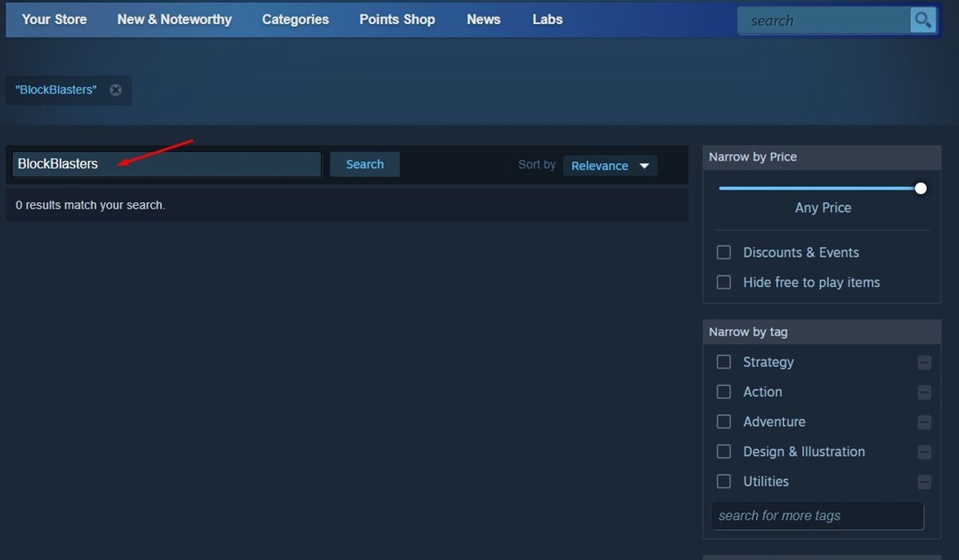Focus the top navigation search box
959x560 pixels.
(x=824, y=21)
